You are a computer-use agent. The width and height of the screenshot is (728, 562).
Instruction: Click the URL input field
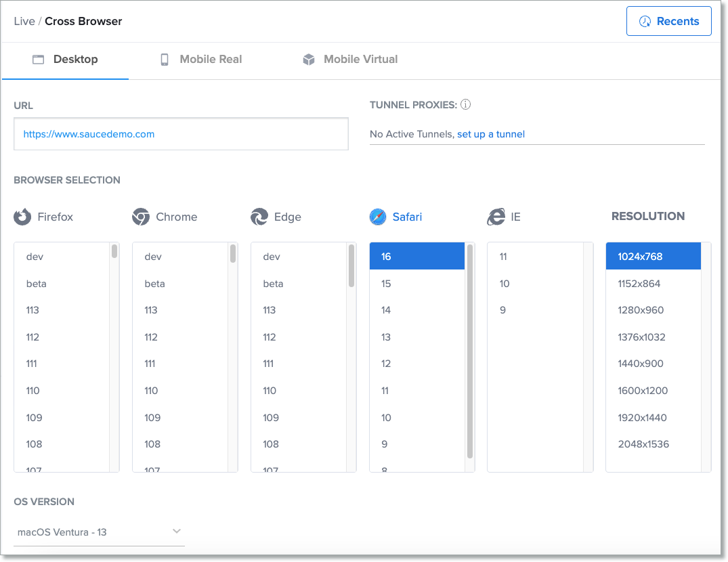click(181, 134)
